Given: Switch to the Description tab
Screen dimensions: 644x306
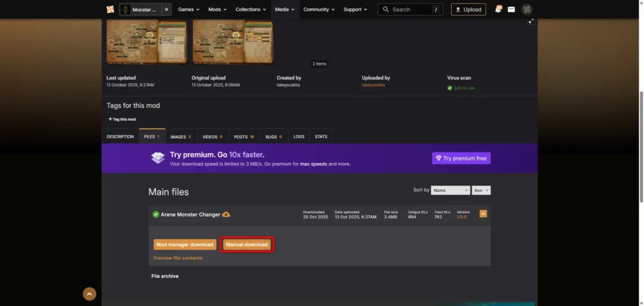Looking at the screenshot, I should point(120,137).
